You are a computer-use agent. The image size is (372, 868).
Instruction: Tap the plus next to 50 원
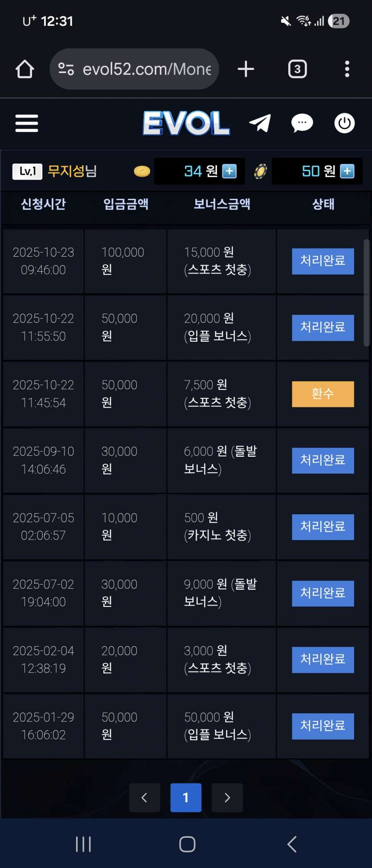(347, 171)
